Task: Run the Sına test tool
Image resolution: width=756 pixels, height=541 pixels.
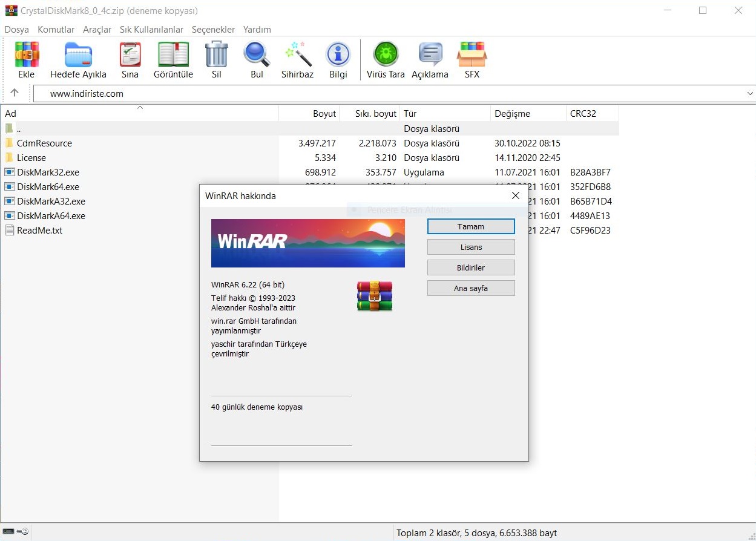Action: tap(130, 54)
